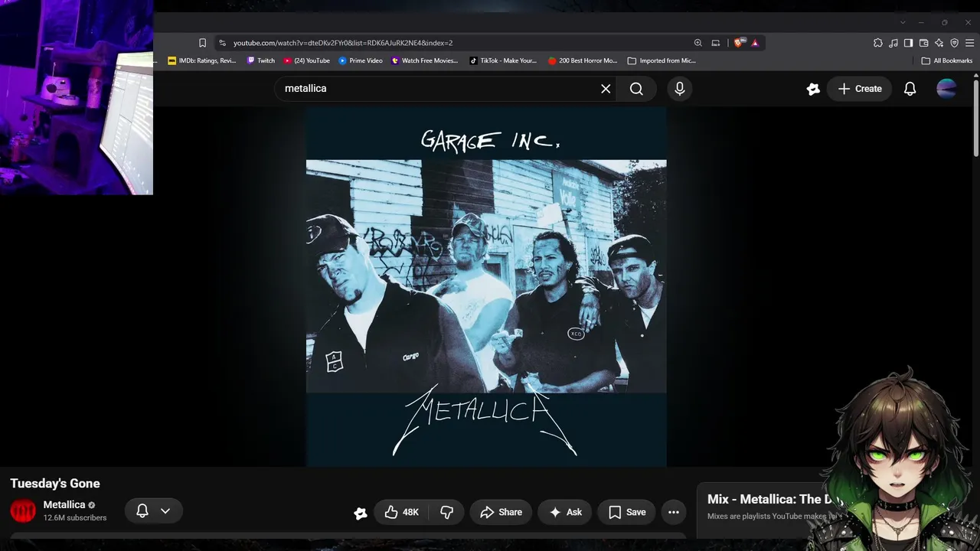Clear the YouTube search box text
This screenshot has width=980, height=551.
(x=606, y=89)
